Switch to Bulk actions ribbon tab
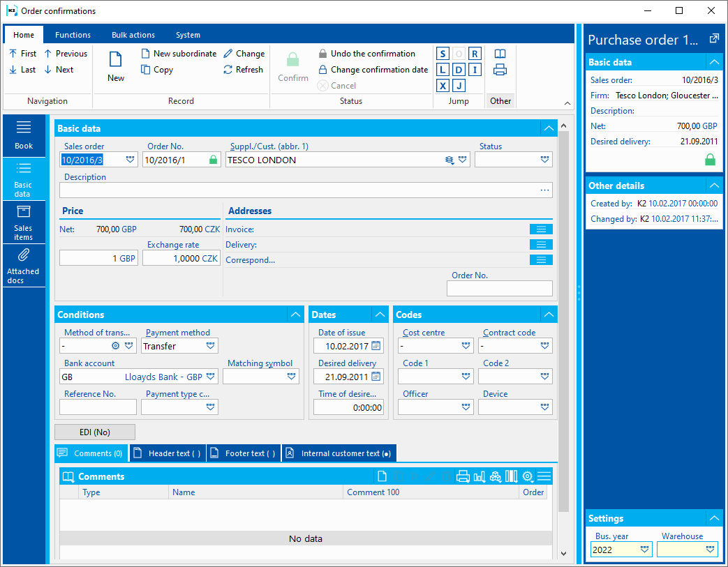The image size is (728, 567). click(133, 35)
